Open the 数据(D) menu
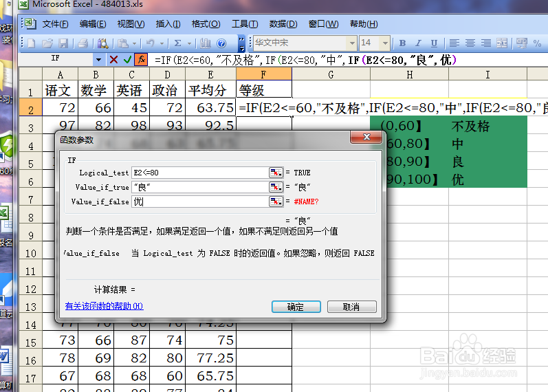This screenshot has height=392, width=548. (x=283, y=24)
